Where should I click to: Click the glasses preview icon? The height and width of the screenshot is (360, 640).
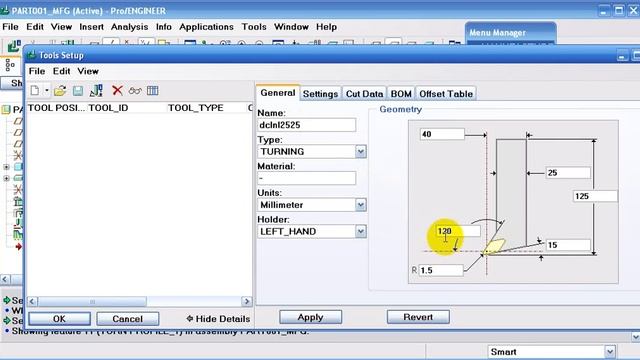coord(135,91)
